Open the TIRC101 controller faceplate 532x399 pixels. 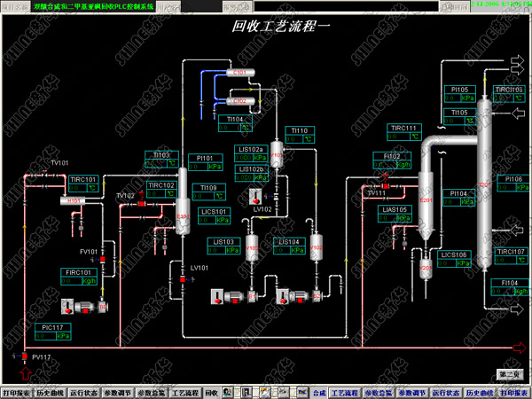point(84,184)
